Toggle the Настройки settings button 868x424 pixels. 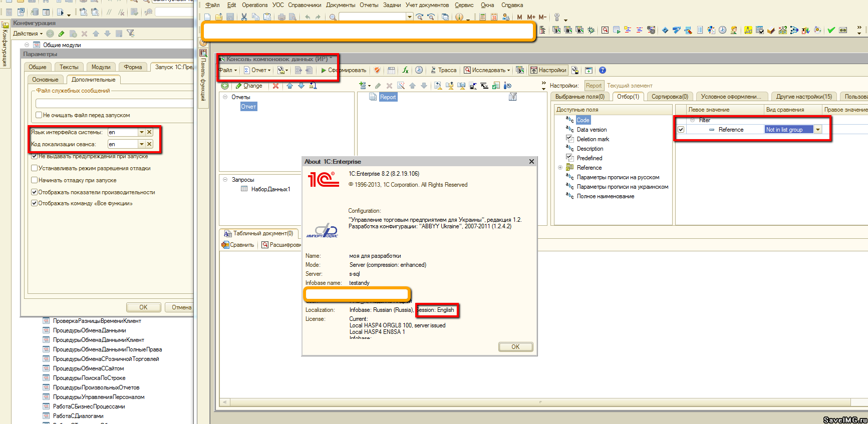[548, 70]
